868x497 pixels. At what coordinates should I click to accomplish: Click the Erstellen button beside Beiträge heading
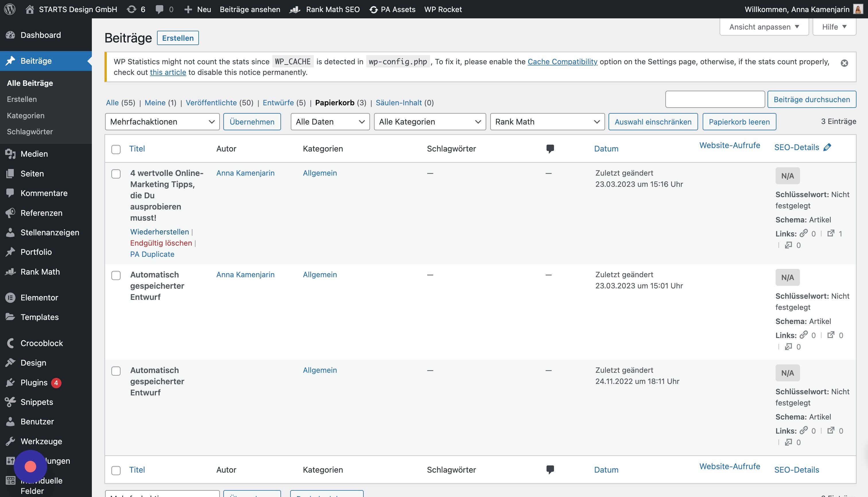coord(178,38)
